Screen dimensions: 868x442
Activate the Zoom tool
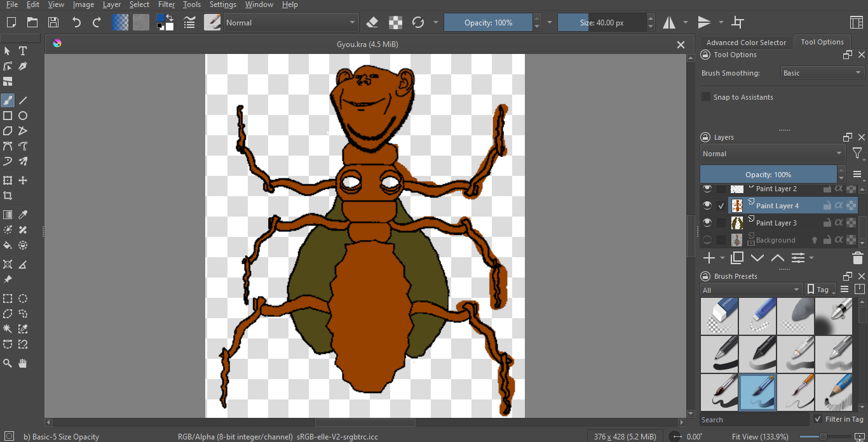point(8,363)
